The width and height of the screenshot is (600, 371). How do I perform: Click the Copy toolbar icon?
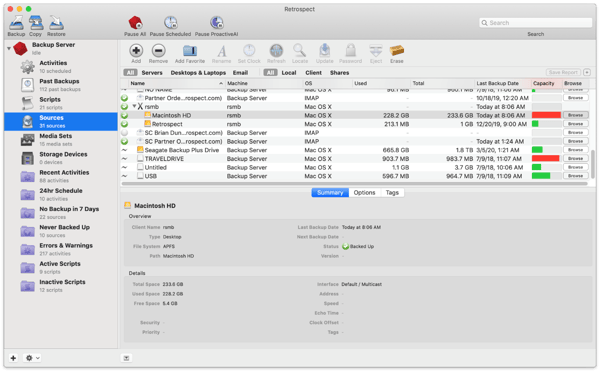click(36, 23)
